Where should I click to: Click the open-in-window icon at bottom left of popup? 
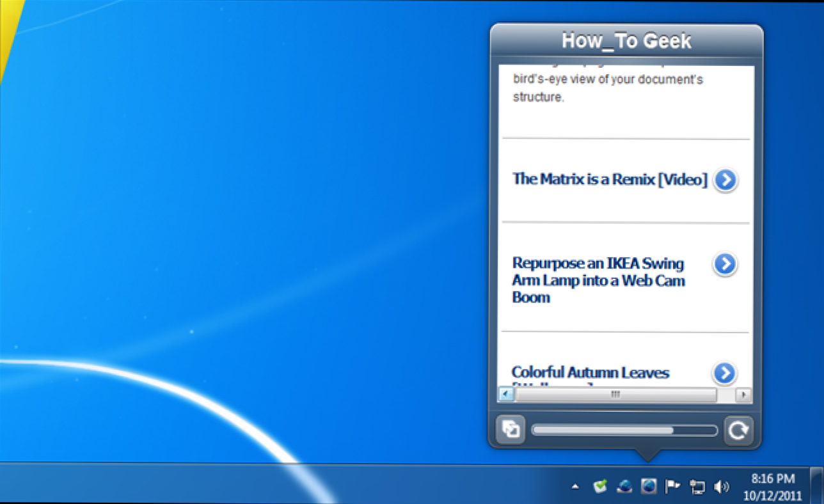click(x=511, y=429)
